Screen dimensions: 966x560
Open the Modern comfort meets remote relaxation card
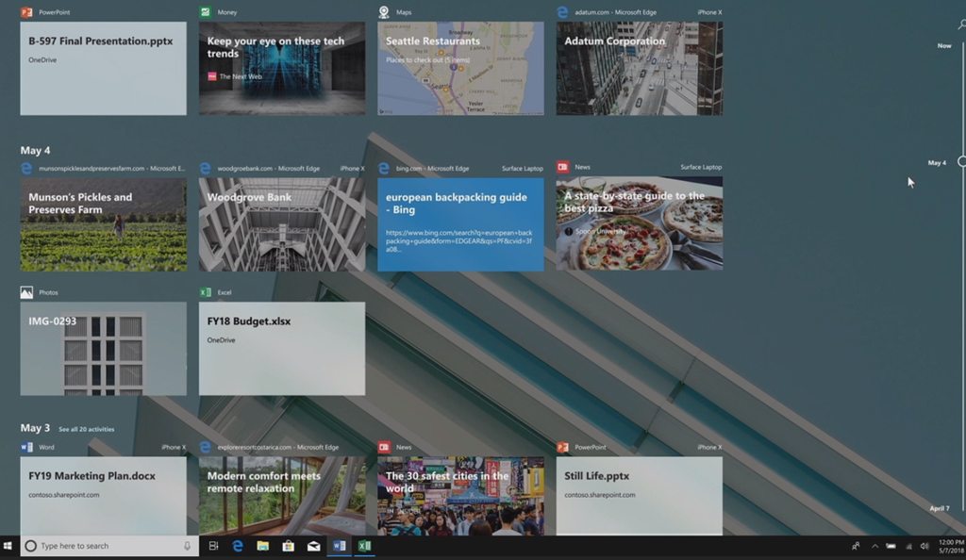tap(282, 495)
